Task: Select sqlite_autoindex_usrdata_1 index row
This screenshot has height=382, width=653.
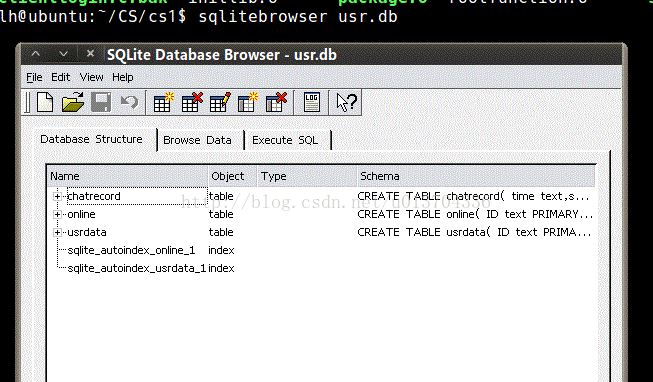Action: [x=322, y=268]
